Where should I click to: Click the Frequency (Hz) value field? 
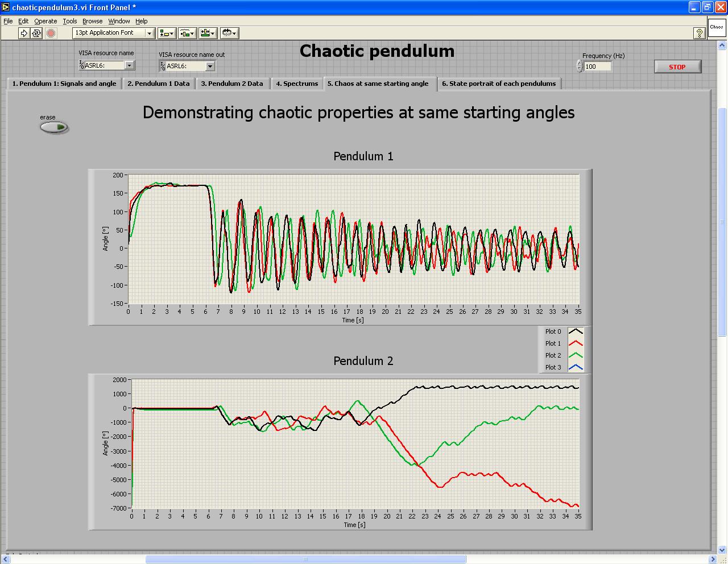[x=597, y=67]
